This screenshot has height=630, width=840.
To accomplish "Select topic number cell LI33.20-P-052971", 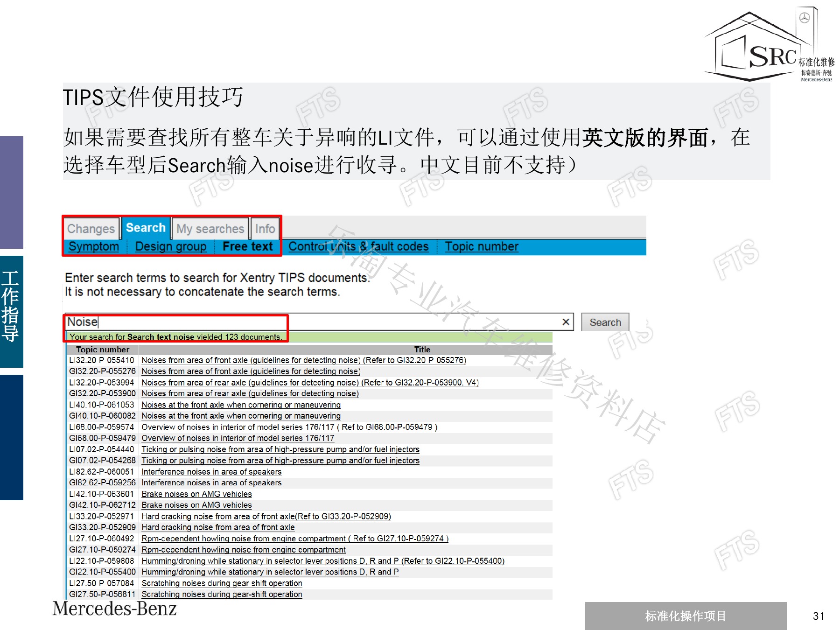I will [102, 517].
